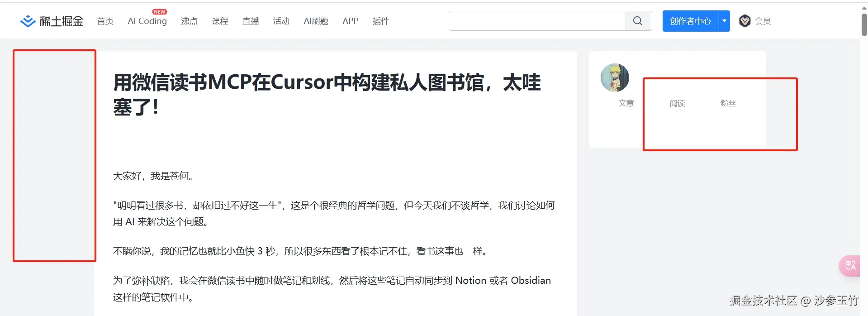
Task: Go to the 首页 nav item
Action: [x=105, y=21]
